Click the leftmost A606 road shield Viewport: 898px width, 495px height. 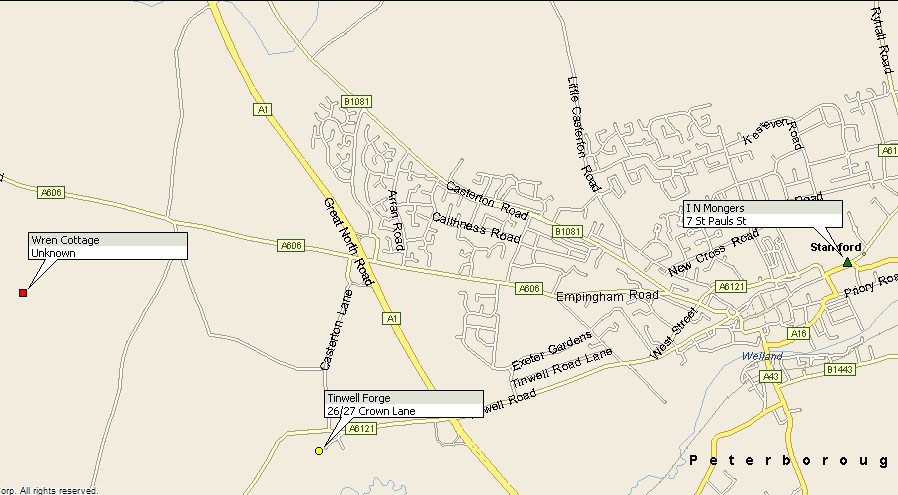(x=51, y=192)
